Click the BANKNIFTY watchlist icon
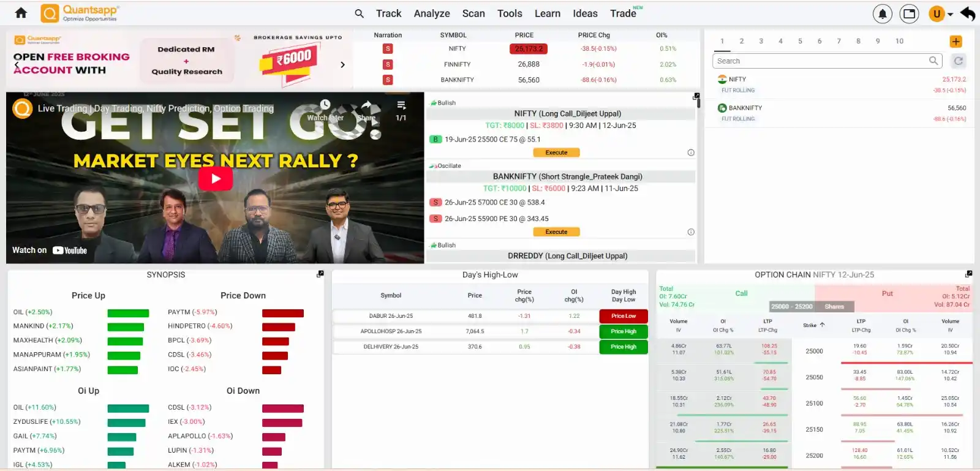The image size is (980, 471). pos(722,108)
